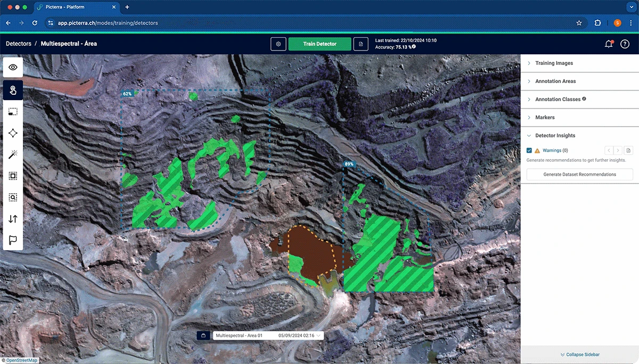Screen dimensions: 639x364
Task: Select the polygon drawing tool
Action: tap(13, 133)
